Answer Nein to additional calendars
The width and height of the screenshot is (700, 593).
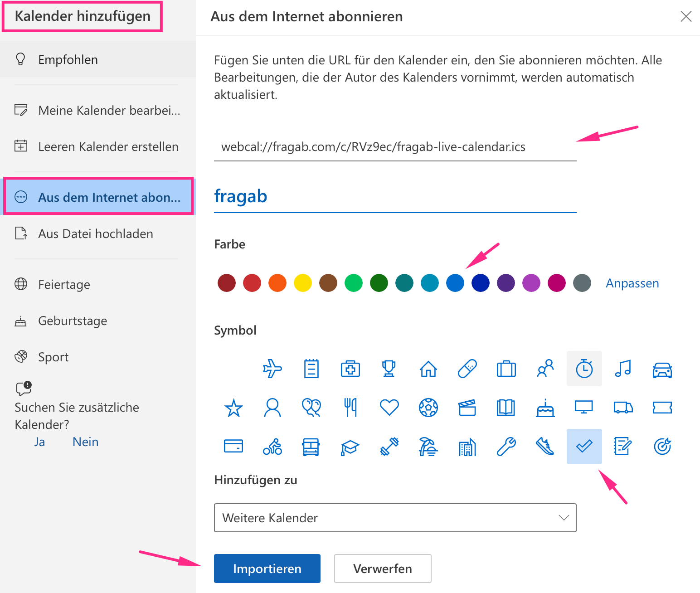click(85, 442)
